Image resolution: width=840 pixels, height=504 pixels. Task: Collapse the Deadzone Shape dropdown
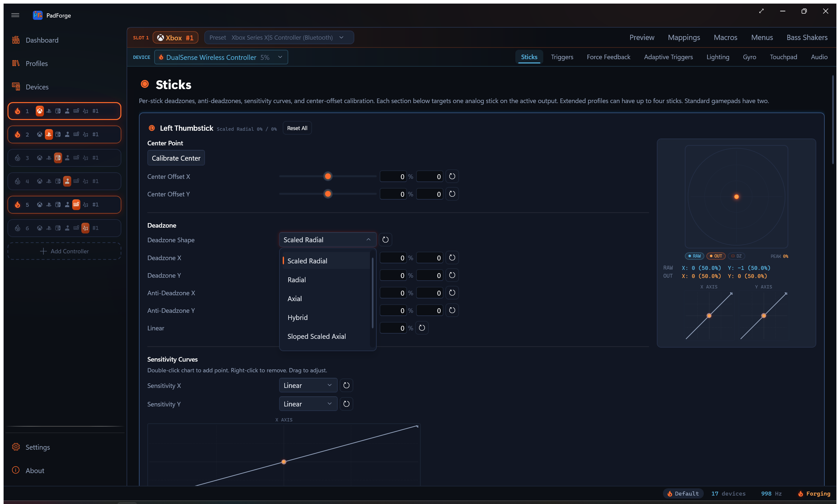click(x=328, y=240)
